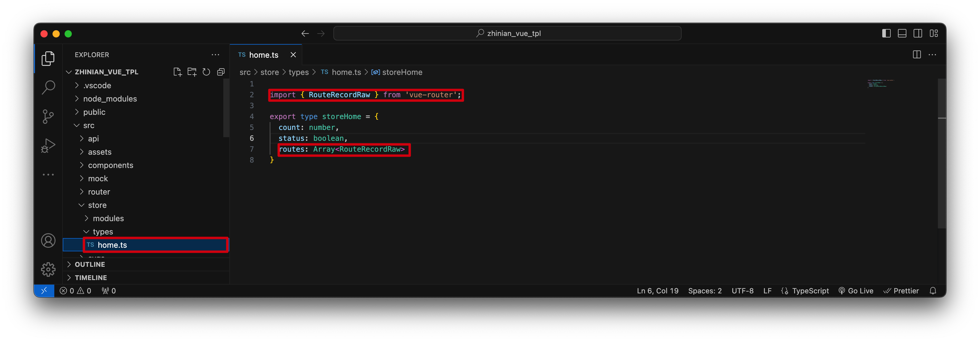
Task: Open the Accounts menu icon
Action: pos(48,241)
